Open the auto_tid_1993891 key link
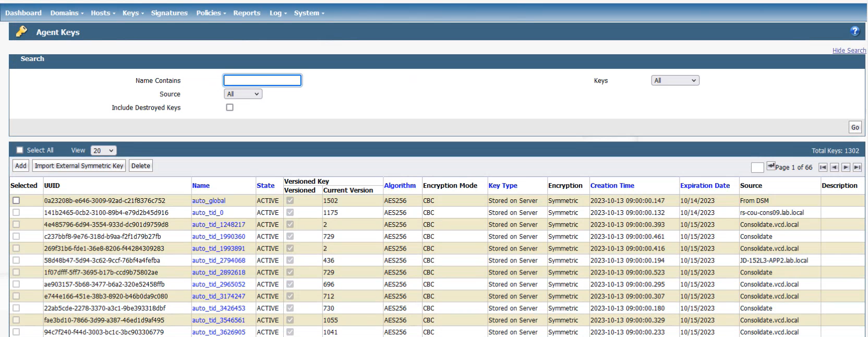This screenshot has height=337, width=868. (x=219, y=249)
